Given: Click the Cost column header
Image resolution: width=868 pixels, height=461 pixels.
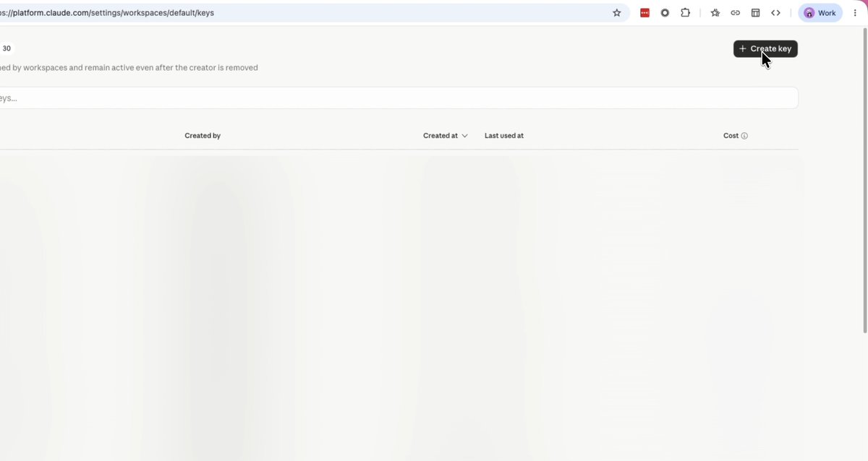Looking at the screenshot, I should 731,136.
